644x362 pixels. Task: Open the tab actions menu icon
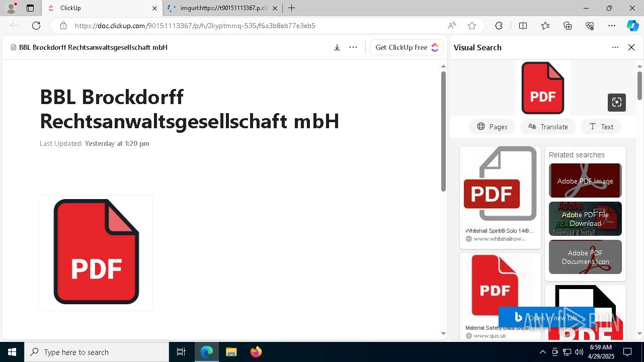30,8
